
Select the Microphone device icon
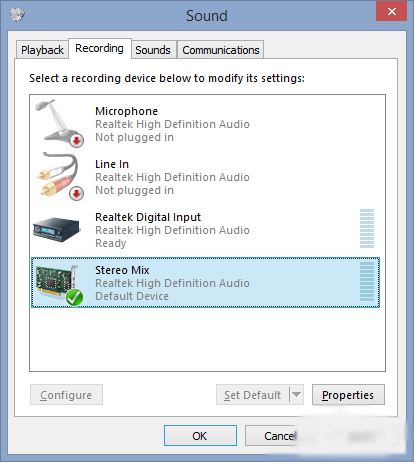coord(59,123)
